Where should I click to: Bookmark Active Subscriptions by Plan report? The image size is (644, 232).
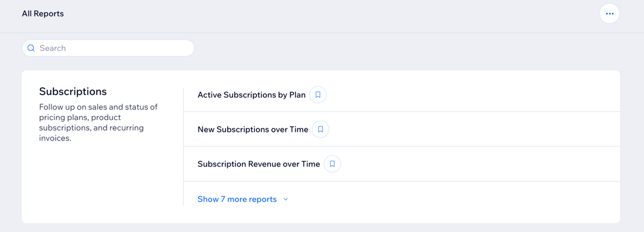tap(318, 94)
